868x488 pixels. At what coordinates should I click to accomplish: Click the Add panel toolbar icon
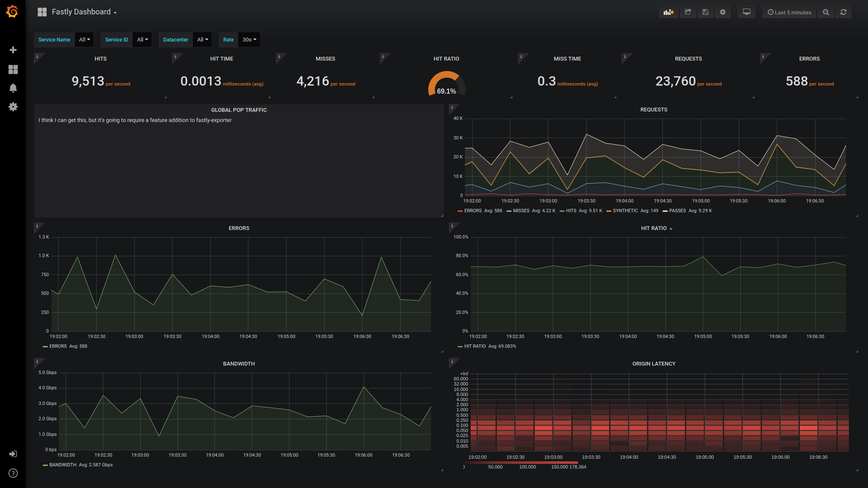[668, 12]
